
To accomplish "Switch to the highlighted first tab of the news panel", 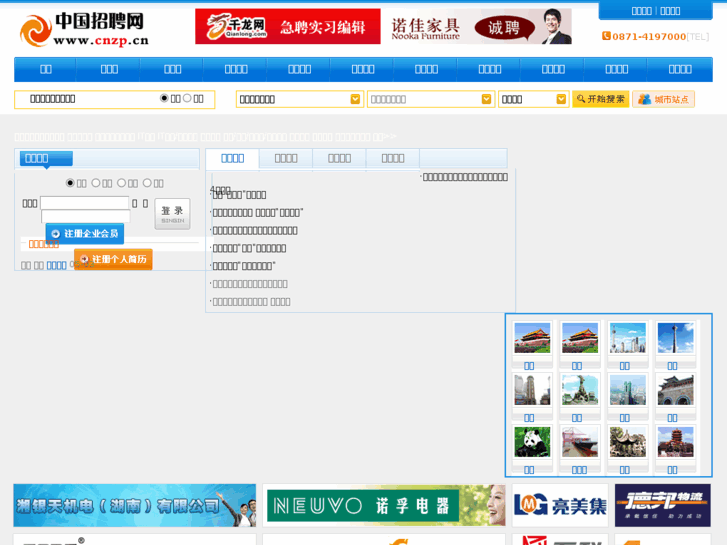I will click(x=232, y=159).
